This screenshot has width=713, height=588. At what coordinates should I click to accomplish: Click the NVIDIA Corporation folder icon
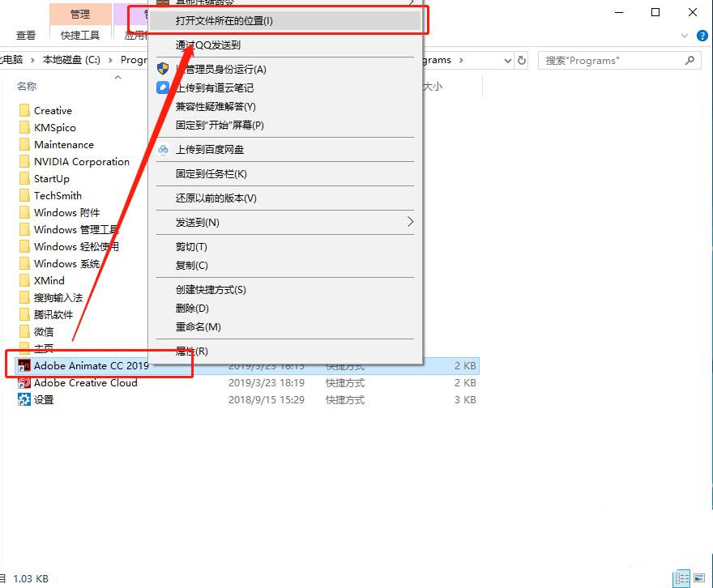click(24, 161)
